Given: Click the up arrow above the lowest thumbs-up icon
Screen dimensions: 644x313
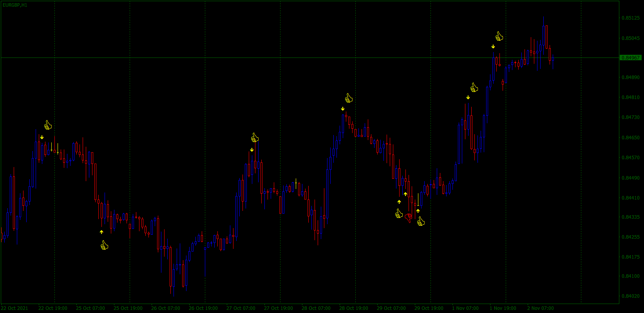Looking at the screenshot, I should (x=101, y=232).
